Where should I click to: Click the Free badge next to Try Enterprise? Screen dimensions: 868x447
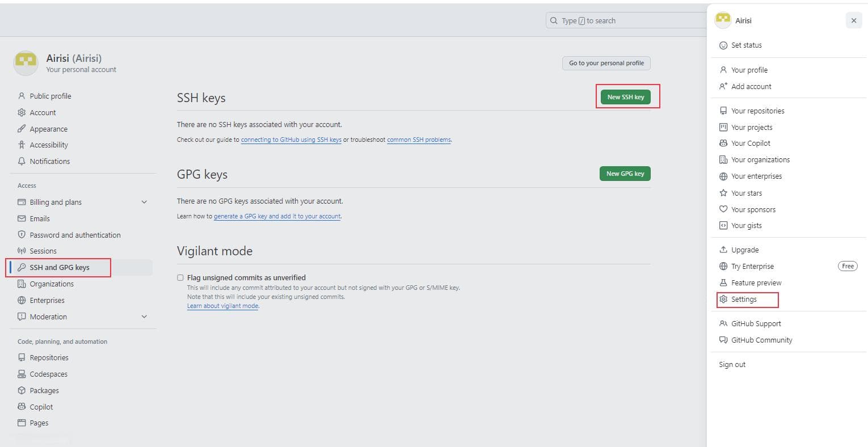[x=848, y=266]
